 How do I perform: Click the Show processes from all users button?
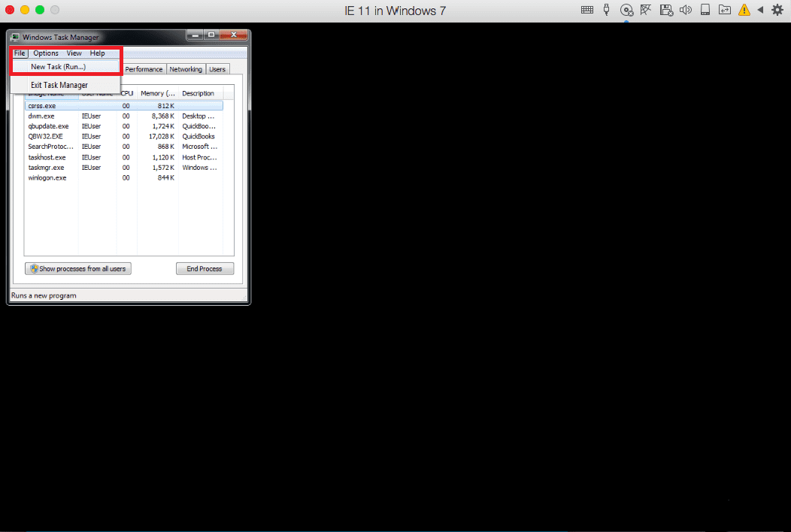[77, 268]
